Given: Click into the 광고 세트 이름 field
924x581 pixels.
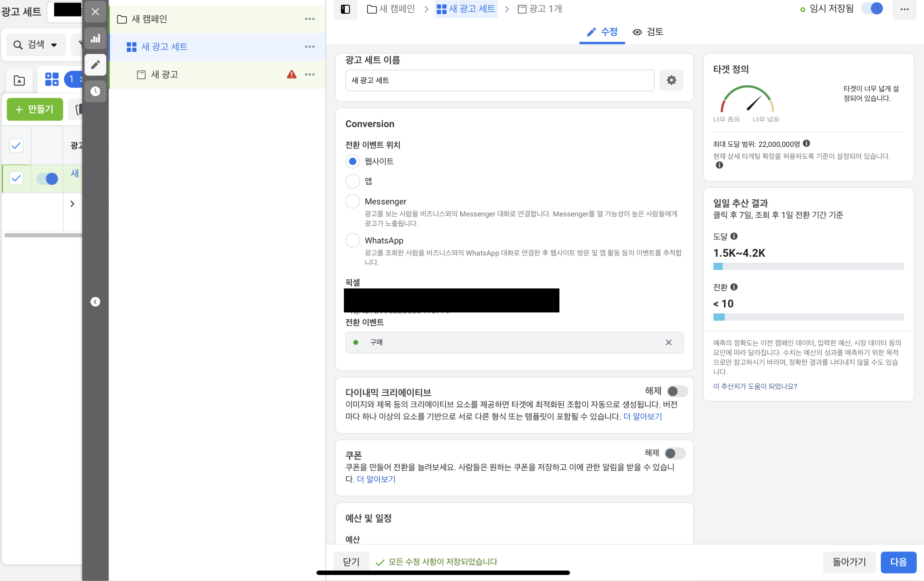Looking at the screenshot, I should tap(499, 80).
